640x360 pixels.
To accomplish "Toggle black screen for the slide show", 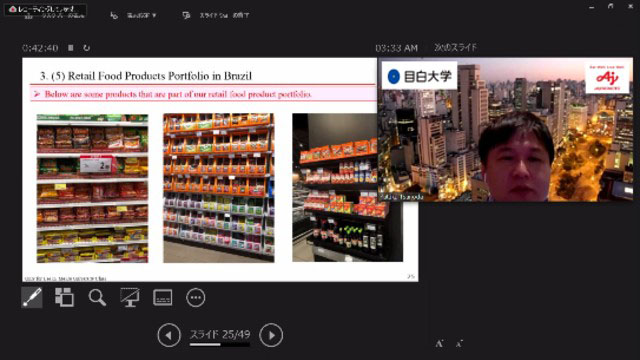I will tap(130, 298).
